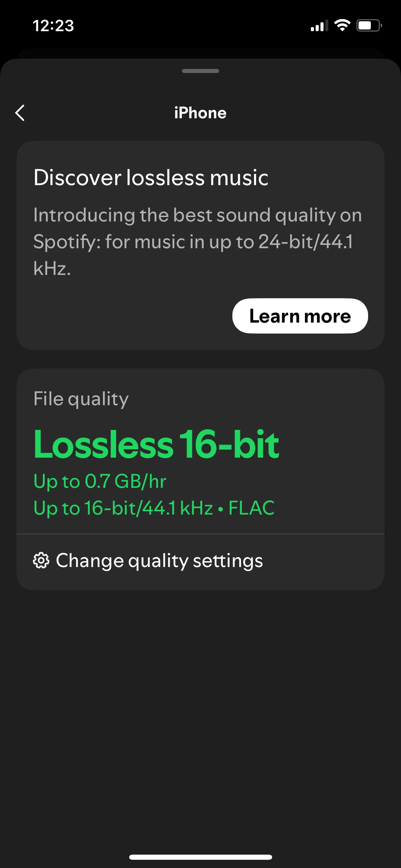The height and width of the screenshot is (868, 401).
Task: Tap the Up to 0.7 GB/hr text
Action: (x=100, y=481)
